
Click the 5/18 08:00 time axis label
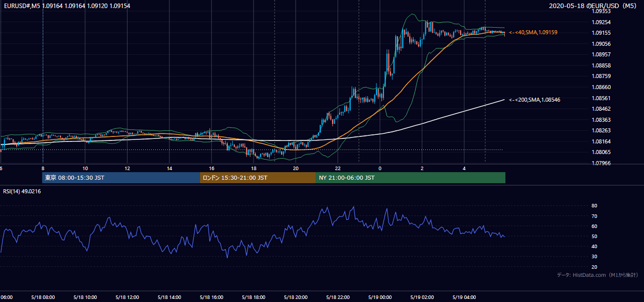(x=43, y=297)
